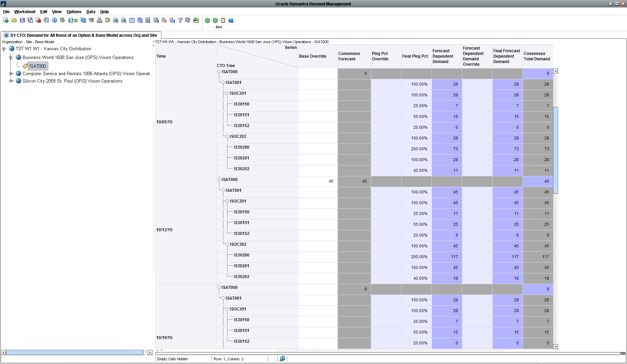Click the network status icon in status bar

tap(282, 359)
